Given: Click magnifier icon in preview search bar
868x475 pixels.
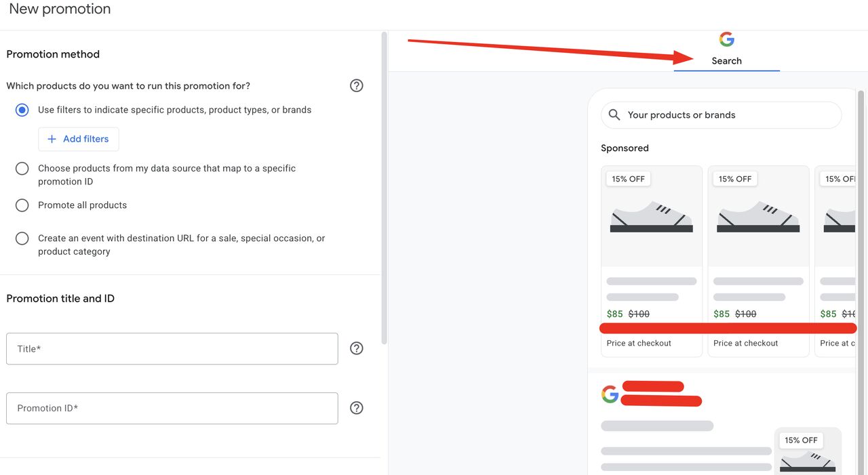Looking at the screenshot, I should click(x=614, y=115).
